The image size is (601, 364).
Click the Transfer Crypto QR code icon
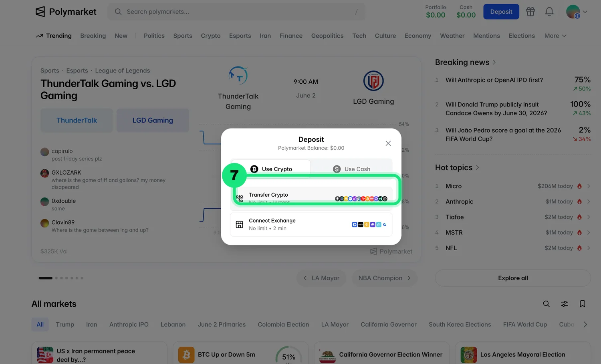240,199
